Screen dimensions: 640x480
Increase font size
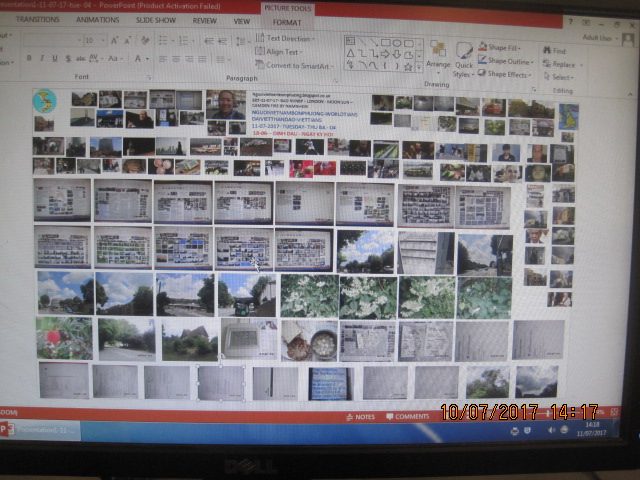(x=114, y=40)
